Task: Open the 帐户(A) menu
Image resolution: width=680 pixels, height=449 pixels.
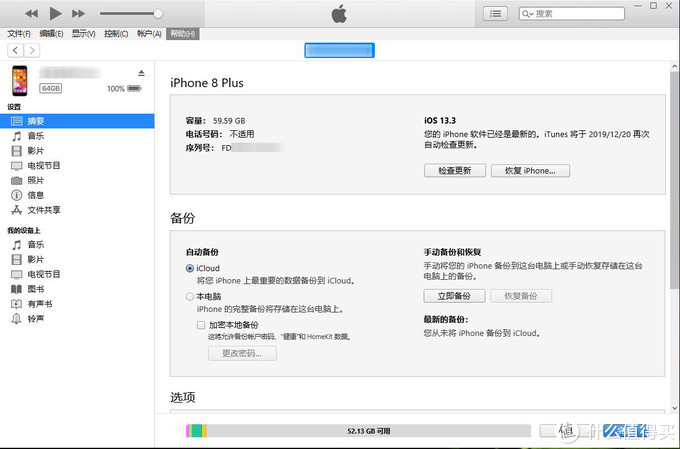Action: [x=149, y=34]
